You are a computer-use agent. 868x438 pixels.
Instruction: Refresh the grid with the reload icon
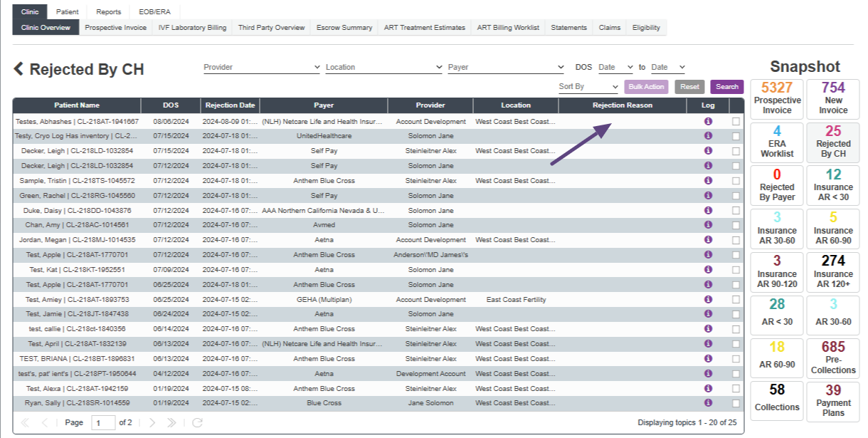197,423
